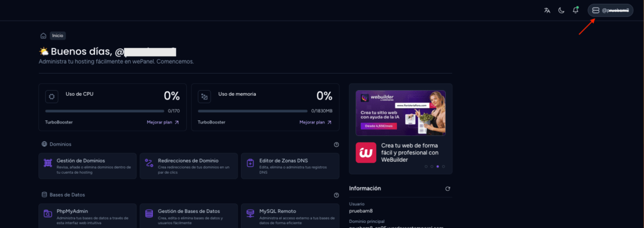Open Gestión de Bases de Datos icon

click(149, 214)
